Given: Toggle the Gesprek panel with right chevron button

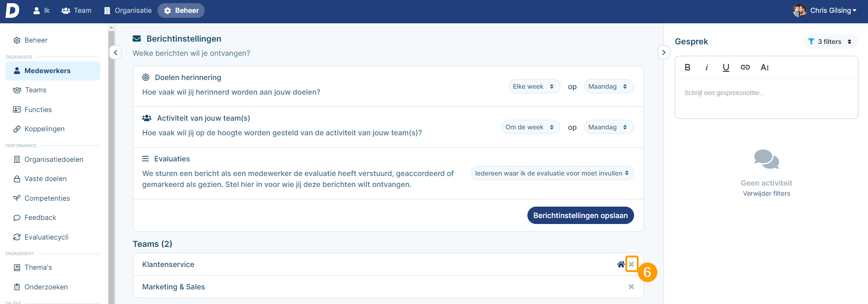Looking at the screenshot, I should pos(664,53).
